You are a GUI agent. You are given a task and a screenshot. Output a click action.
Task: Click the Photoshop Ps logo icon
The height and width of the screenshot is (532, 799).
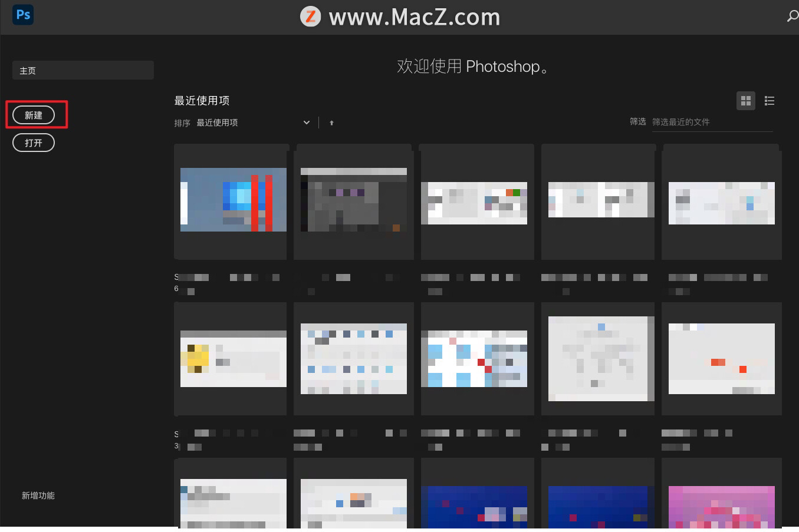[x=23, y=15]
